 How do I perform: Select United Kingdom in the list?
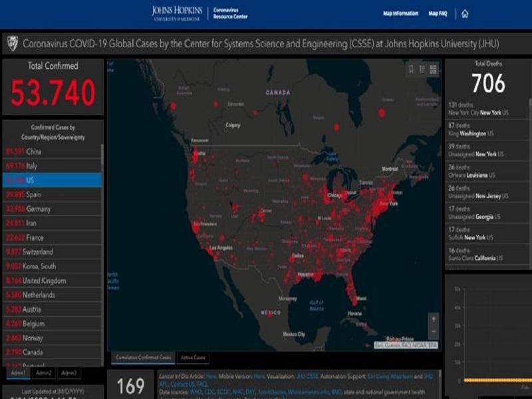point(52,281)
